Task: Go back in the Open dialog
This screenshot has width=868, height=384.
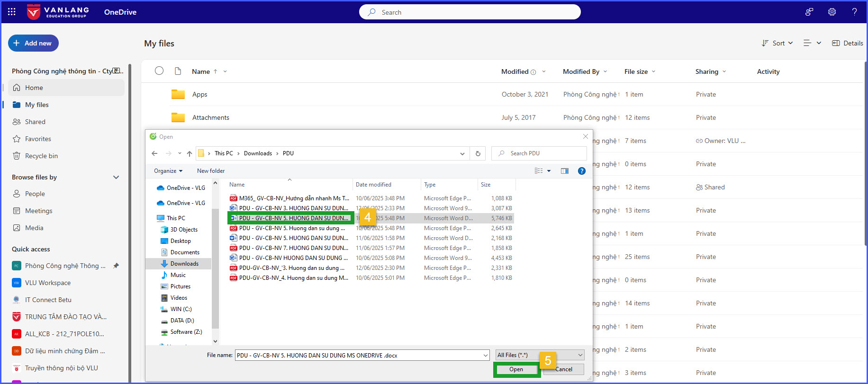Action: pos(154,153)
